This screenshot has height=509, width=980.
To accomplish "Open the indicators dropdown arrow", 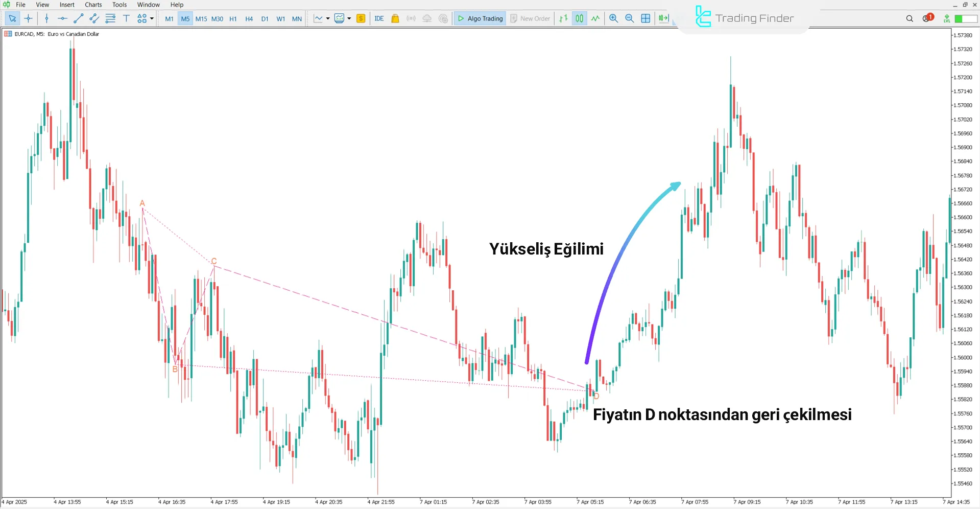I will coord(349,19).
